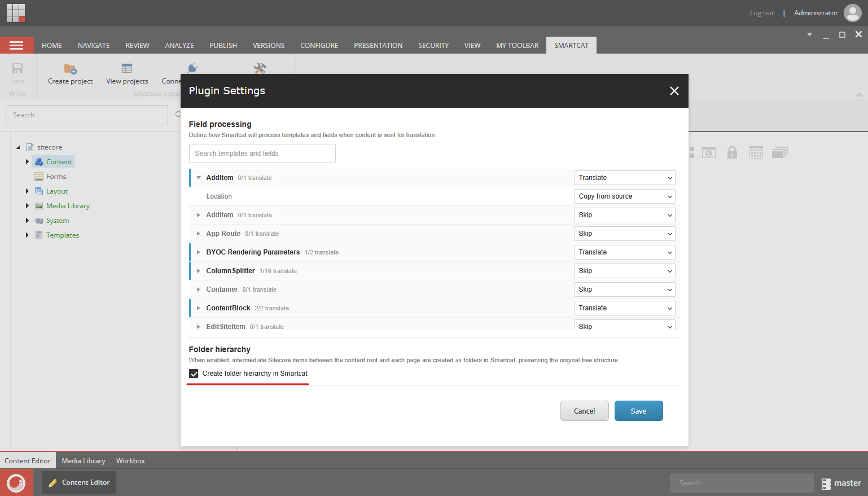
Task: Open the MY TOOLBAR ribbon tab
Action: [518, 46]
